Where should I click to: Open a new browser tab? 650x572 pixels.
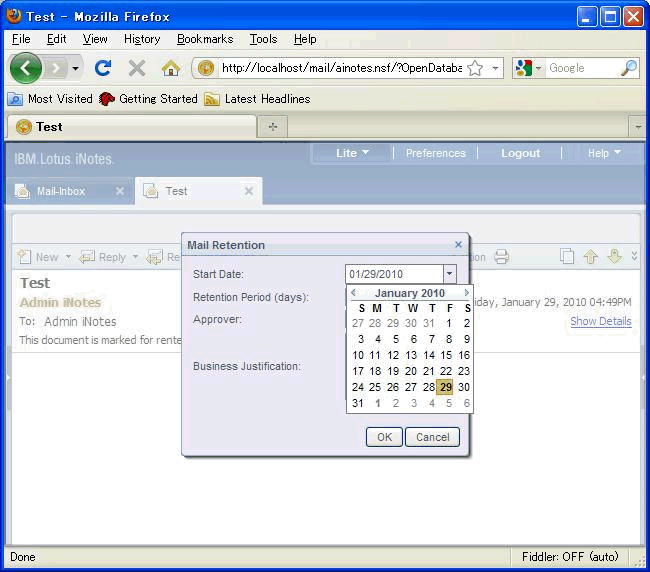[x=272, y=127]
